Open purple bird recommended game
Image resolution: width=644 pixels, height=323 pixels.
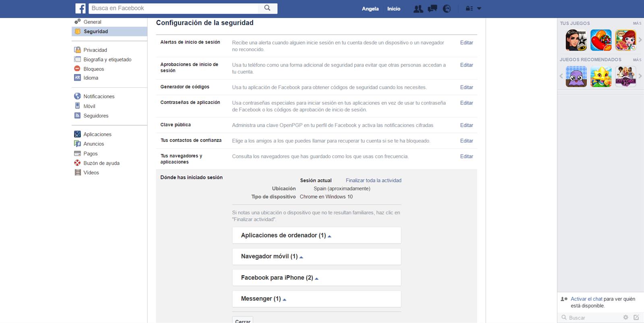576,77
